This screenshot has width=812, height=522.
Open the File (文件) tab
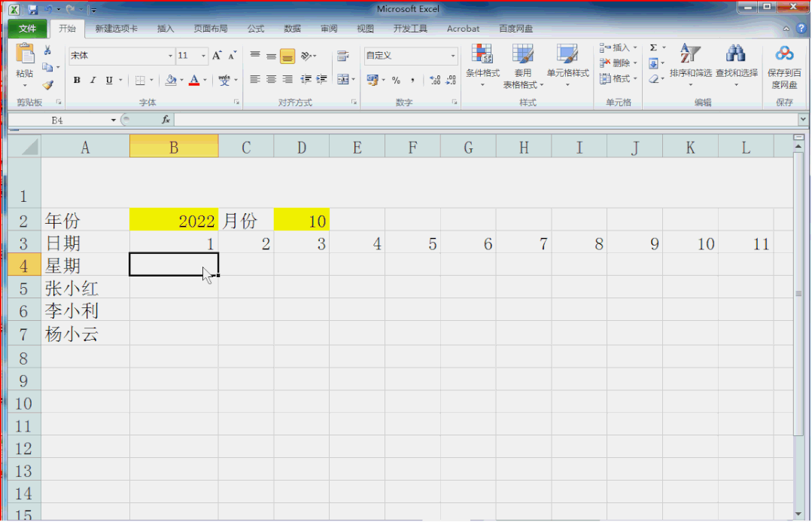[x=27, y=29]
